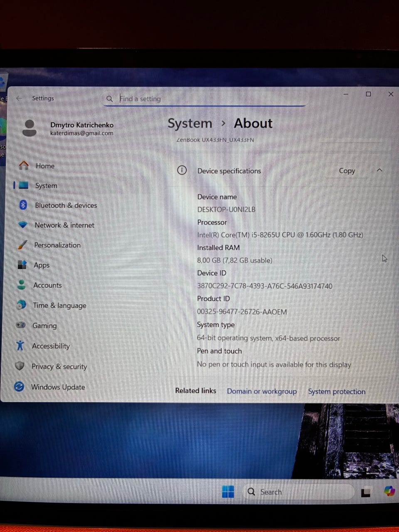Click the About page title
The height and width of the screenshot is (532, 399).
click(253, 123)
